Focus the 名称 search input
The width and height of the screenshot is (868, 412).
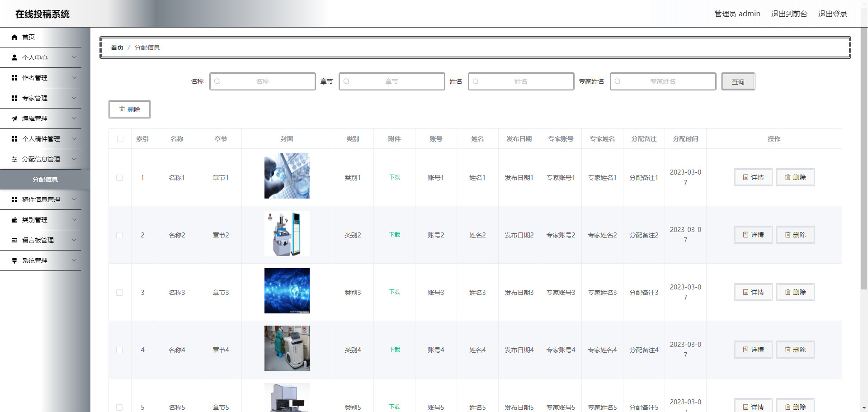pos(263,81)
